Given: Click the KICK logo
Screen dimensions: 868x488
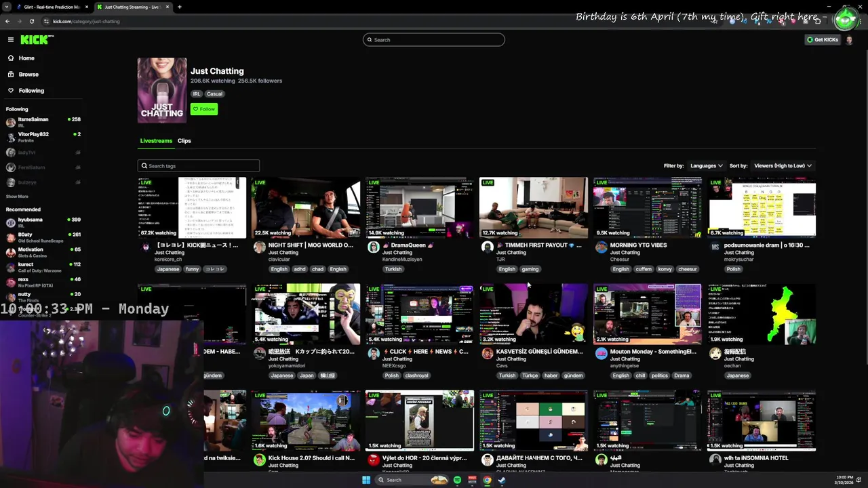Looking at the screenshot, I should pyautogui.click(x=37, y=40).
